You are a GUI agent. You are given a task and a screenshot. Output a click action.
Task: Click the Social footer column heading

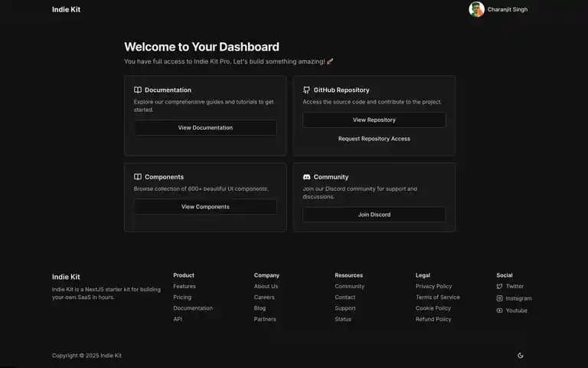(505, 275)
